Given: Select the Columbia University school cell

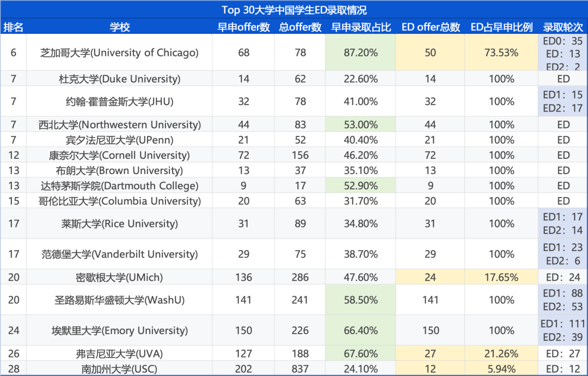Looking at the screenshot, I should click(x=119, y=201).
